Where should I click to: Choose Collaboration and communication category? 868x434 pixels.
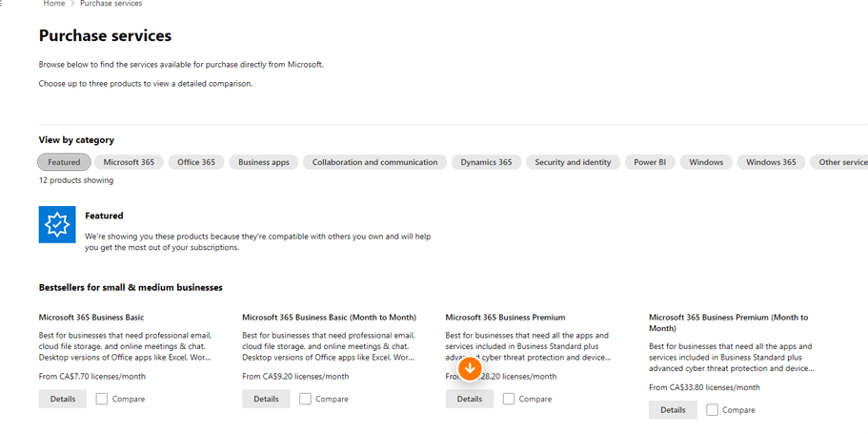coord(374,162)
